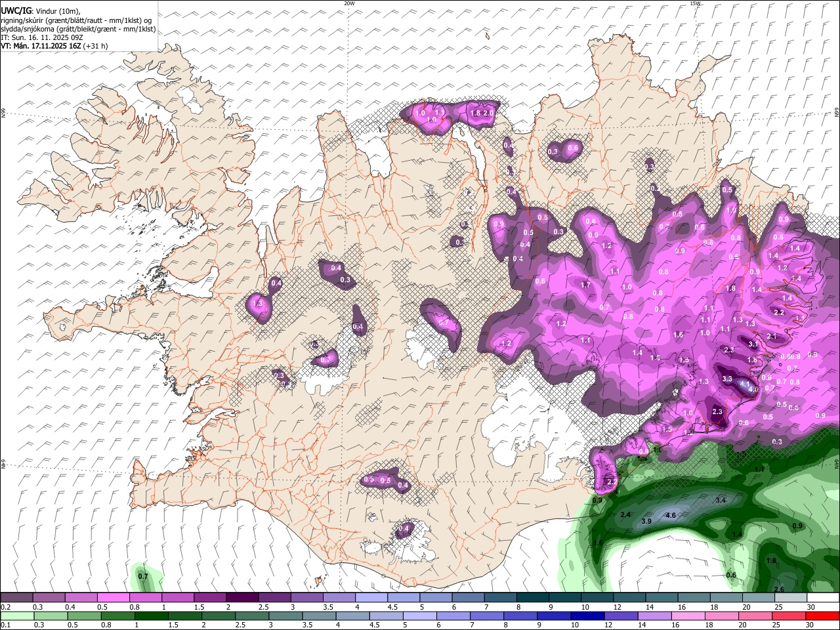Click the 0.7 value in southwest green patch
This screenshot has height=630, width=840.
(x=143, y=576)
